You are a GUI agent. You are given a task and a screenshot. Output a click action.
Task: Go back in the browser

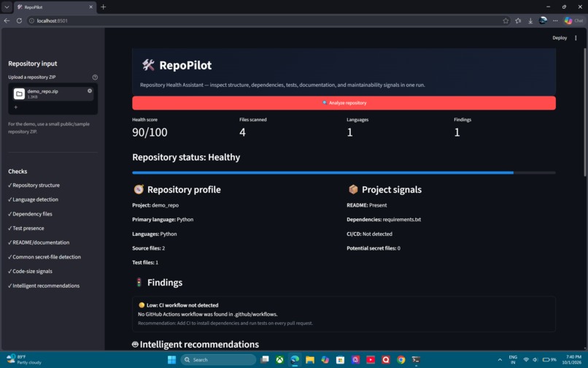7,20
